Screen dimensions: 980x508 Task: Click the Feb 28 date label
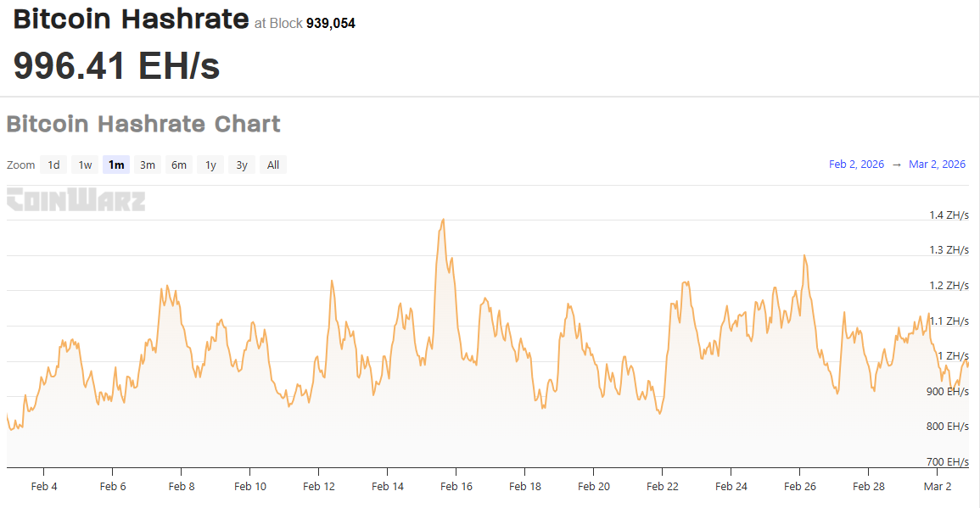tap(869, 487)
